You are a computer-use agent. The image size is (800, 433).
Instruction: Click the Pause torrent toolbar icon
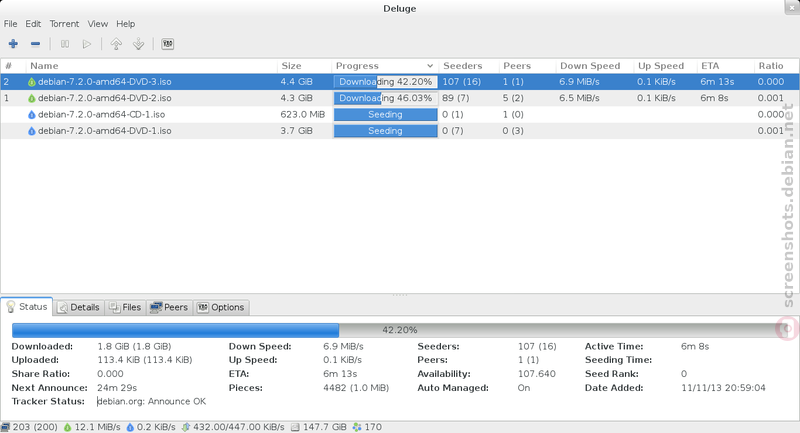(65, 44)
